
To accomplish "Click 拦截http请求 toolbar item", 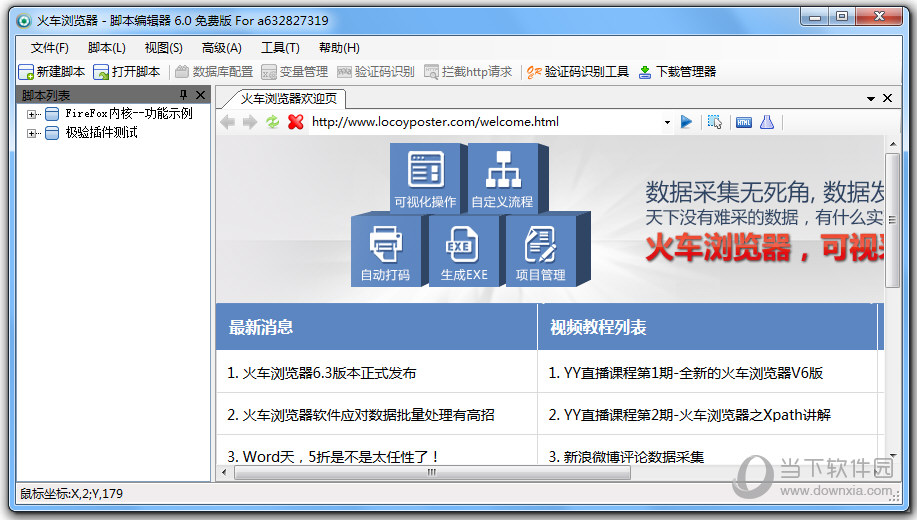I will coord(468,72).
